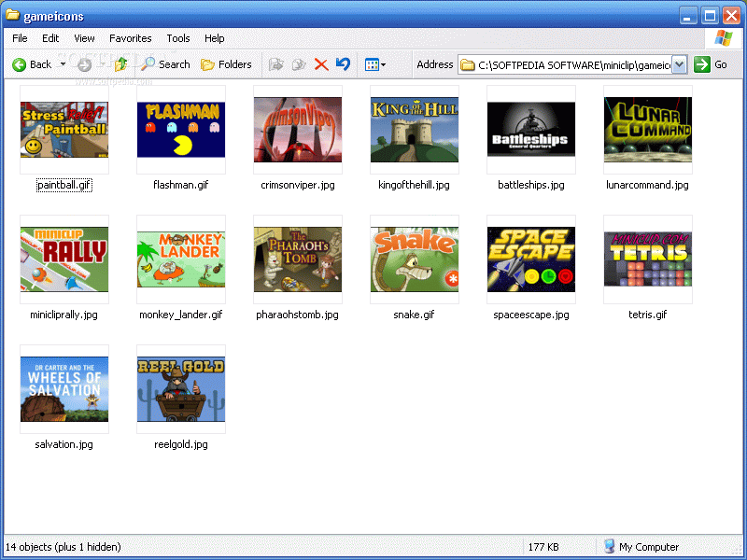Toggle the Folders pane

(x=226, y=64)
